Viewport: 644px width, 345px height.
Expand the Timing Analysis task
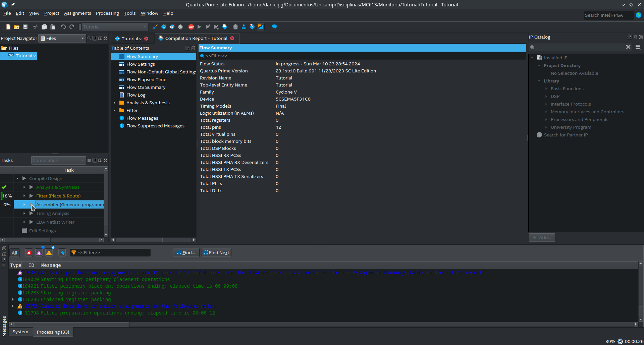pyautogui.click(x=24, y=213)
